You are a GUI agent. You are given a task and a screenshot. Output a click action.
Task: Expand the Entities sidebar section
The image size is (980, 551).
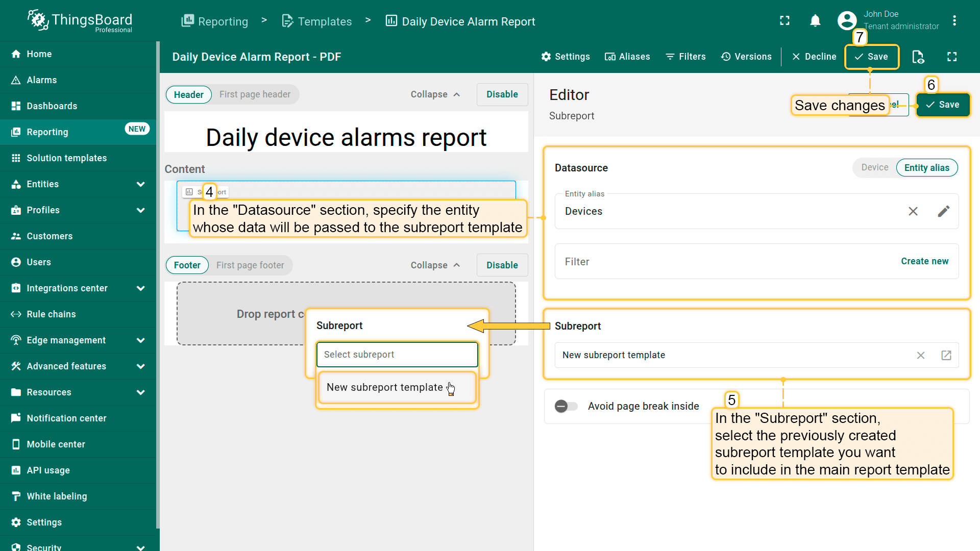(140, 184)
